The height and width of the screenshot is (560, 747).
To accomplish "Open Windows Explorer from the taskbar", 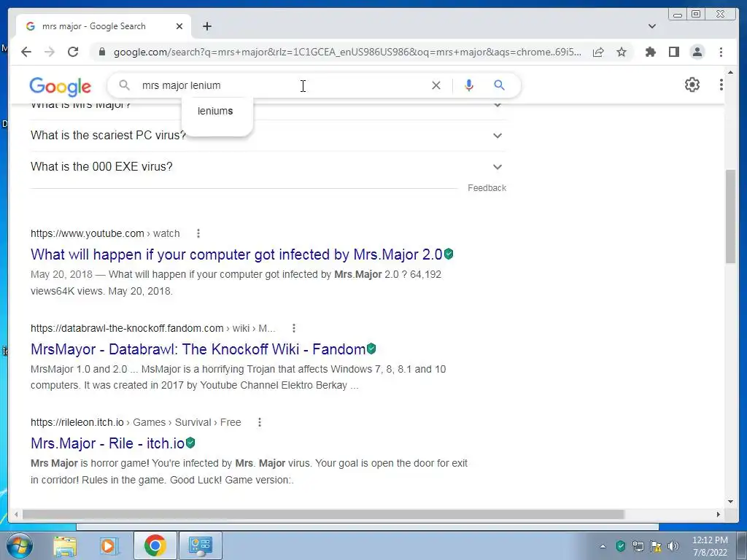I will [65, 545].
